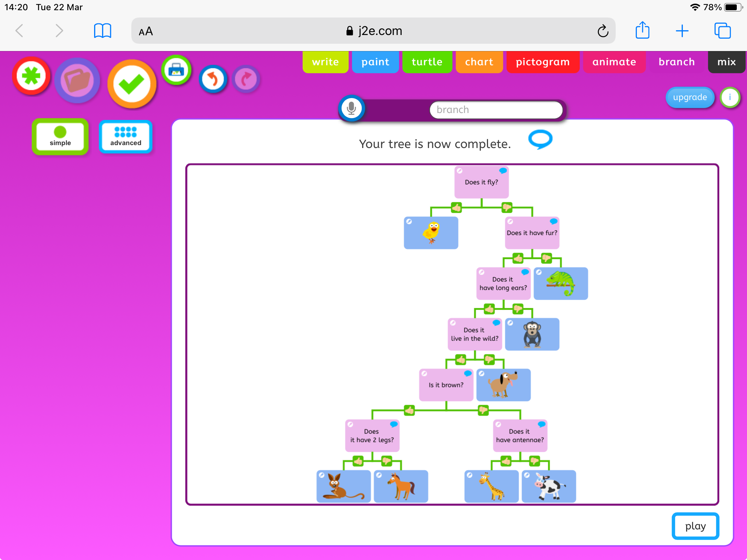Click thumbs-up under Does it have long ears

click(489, 309)
